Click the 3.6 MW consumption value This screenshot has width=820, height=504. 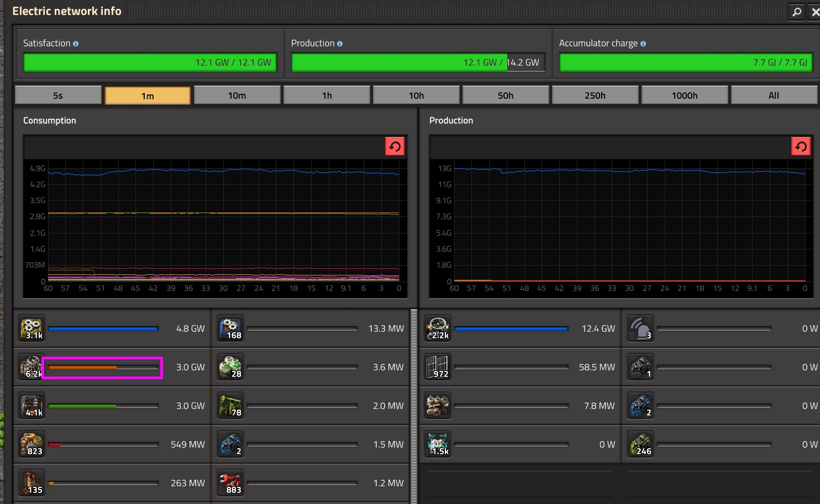388,367
